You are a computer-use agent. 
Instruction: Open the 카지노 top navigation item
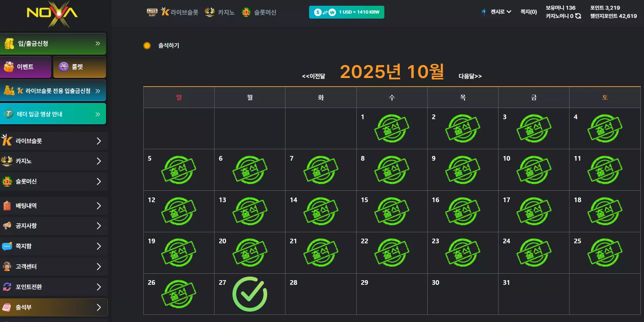click(220, 12)
